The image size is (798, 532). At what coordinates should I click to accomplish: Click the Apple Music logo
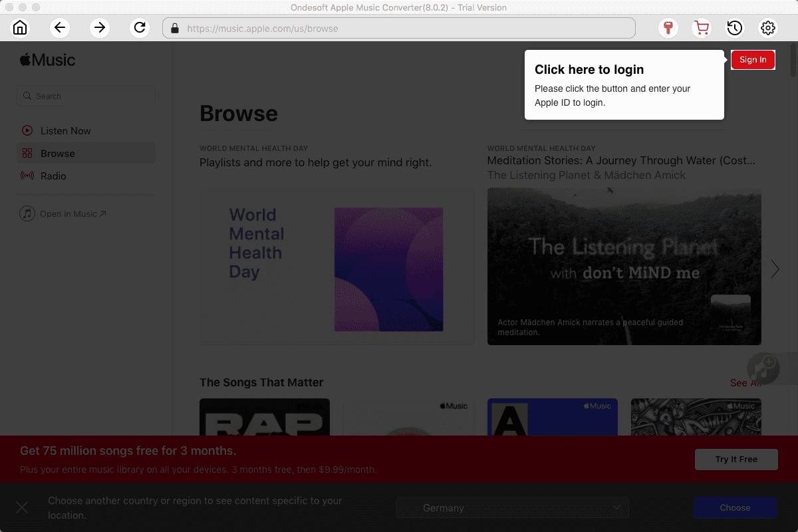coord(47,60)
